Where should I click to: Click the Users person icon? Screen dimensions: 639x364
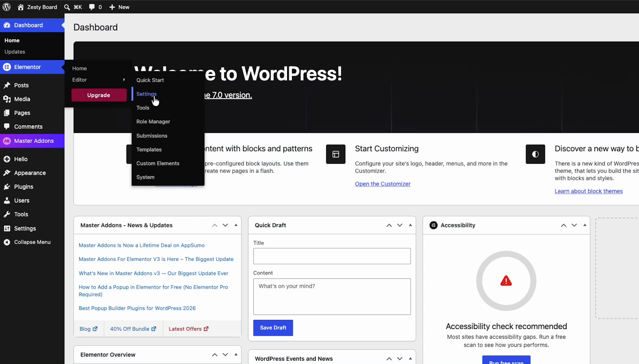pos(7,200)
